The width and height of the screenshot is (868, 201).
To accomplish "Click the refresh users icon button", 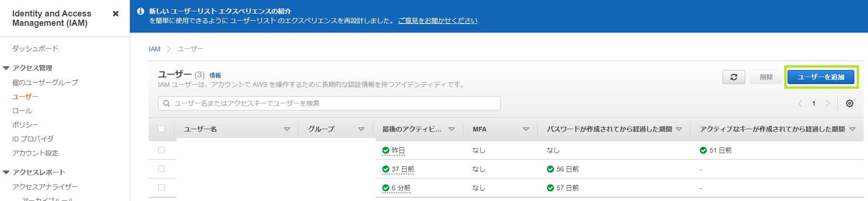I will tap(733, 77).
